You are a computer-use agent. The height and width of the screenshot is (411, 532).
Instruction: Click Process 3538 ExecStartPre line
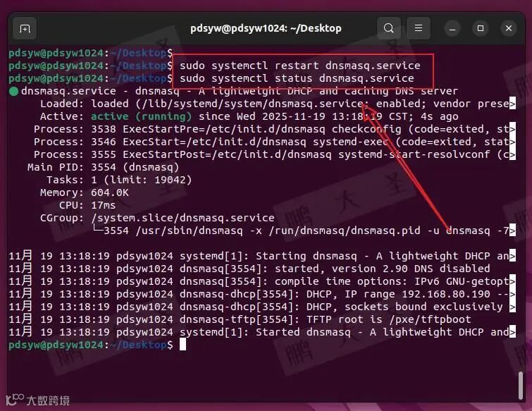pos(275,129)
